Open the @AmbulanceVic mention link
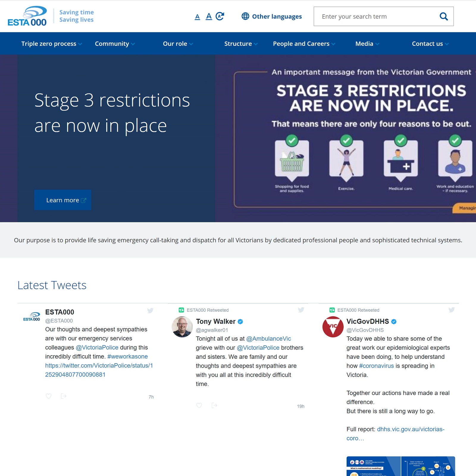The image size is (476, 476). click(x=269, y=339)
